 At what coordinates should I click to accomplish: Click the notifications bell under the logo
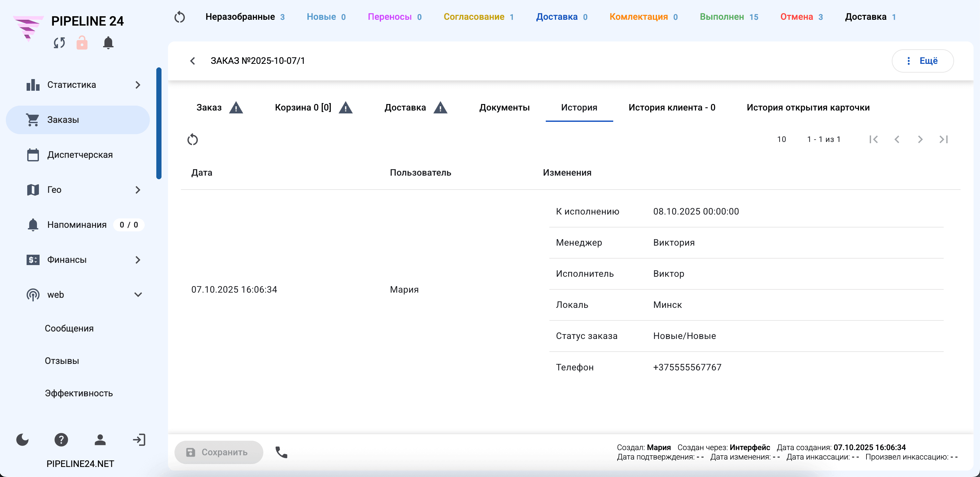108,42
